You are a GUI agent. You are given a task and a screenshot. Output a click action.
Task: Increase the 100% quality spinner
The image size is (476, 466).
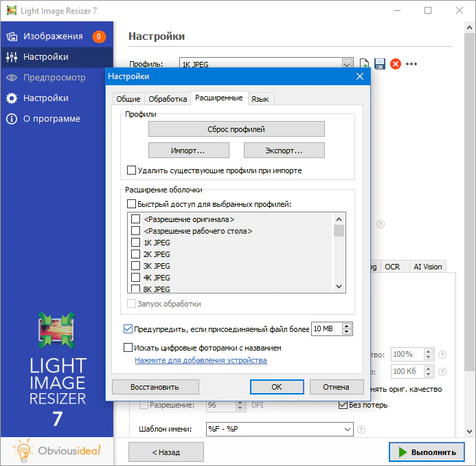[429, 351]
